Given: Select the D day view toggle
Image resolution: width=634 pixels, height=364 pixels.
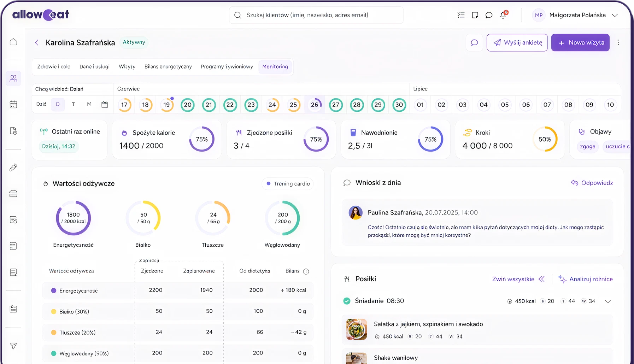Looking at the screenshot, I should pos(58,104).
